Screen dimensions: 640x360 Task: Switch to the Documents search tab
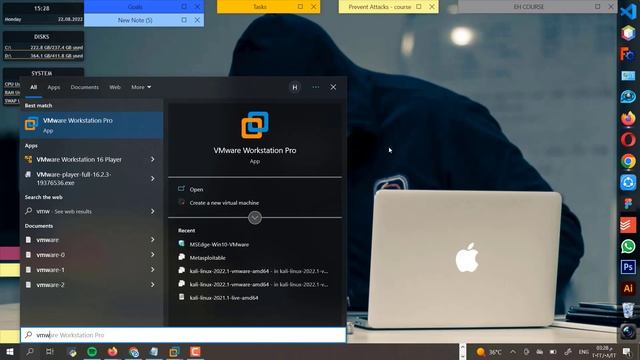[x=84, y=87]
